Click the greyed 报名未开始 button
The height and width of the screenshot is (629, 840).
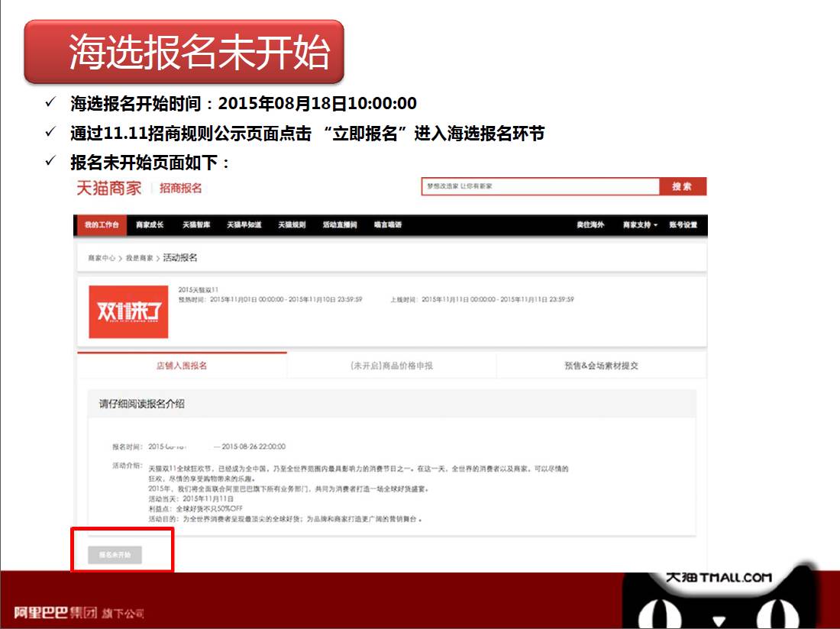coord(115,555)
